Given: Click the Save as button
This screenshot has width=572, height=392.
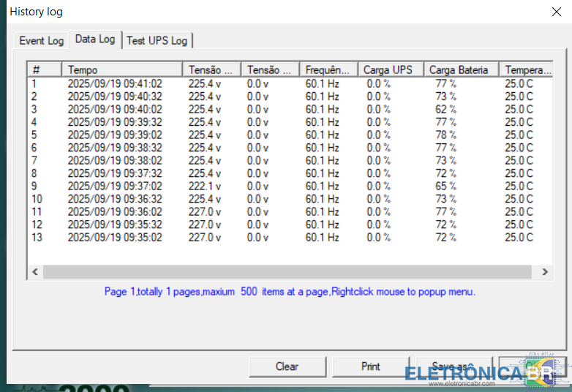Looking at the screenshot, I should [x=449, y=366].
